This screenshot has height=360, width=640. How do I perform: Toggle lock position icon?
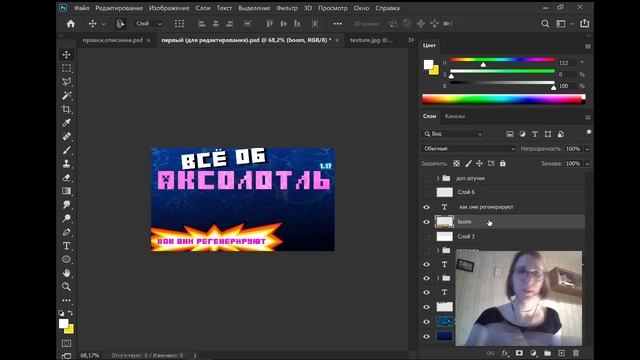point(479,163)
